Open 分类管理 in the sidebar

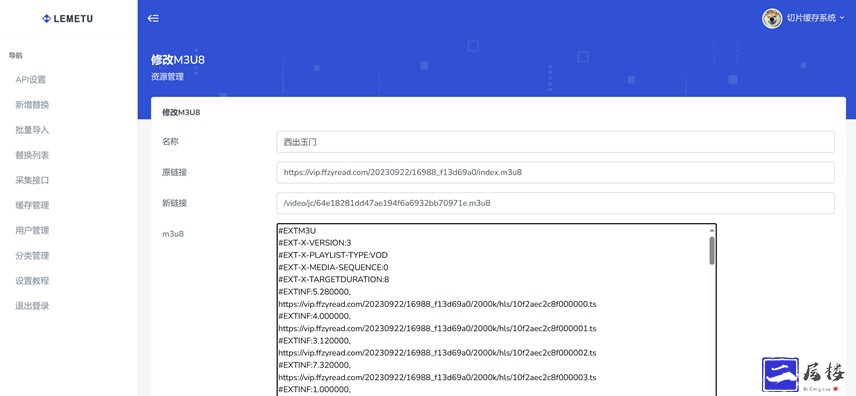tap(32, 256)
